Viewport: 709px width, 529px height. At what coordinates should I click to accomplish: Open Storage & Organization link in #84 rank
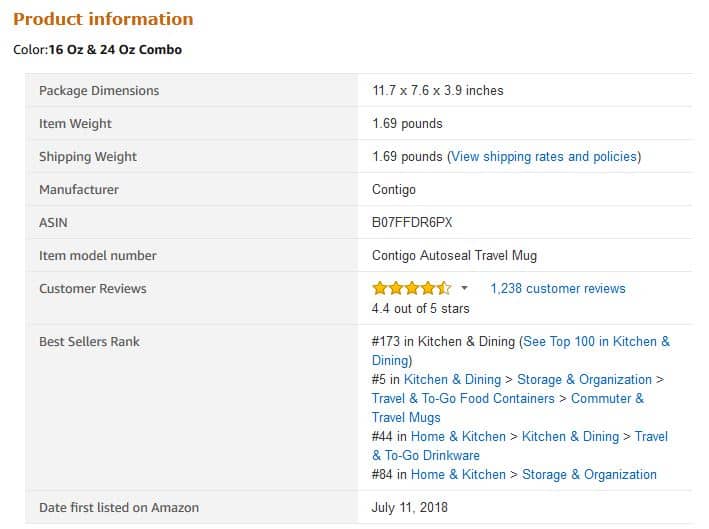(x=589, y=474)
